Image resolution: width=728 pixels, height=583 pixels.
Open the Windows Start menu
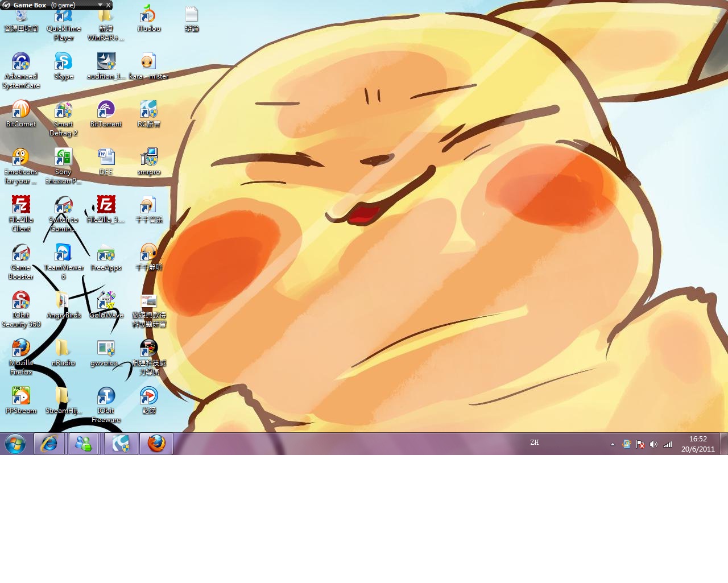[x=15, y=444]
